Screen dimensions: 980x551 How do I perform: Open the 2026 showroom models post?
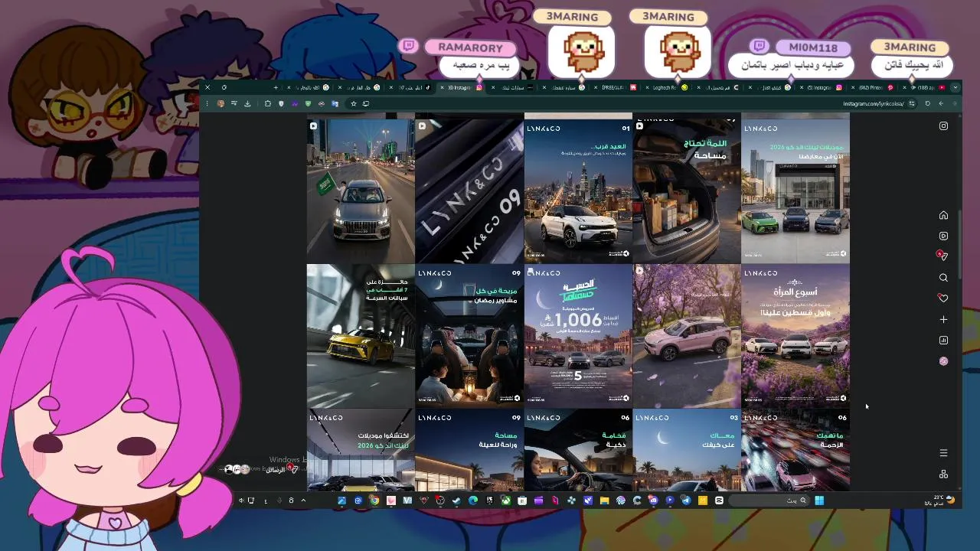click(795, 191)
